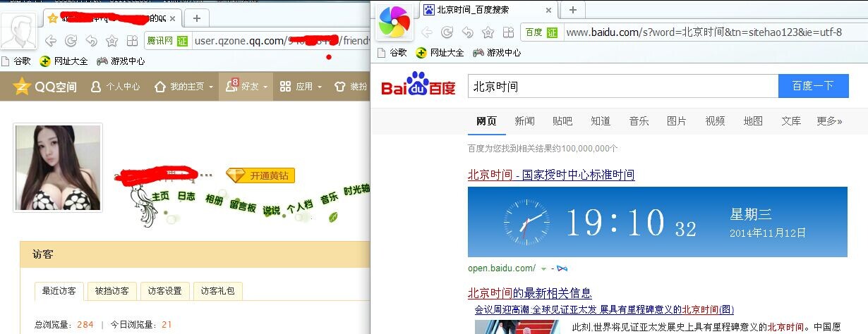
Task: Click the Baidu address bar URL
Action: click(704, 32)
